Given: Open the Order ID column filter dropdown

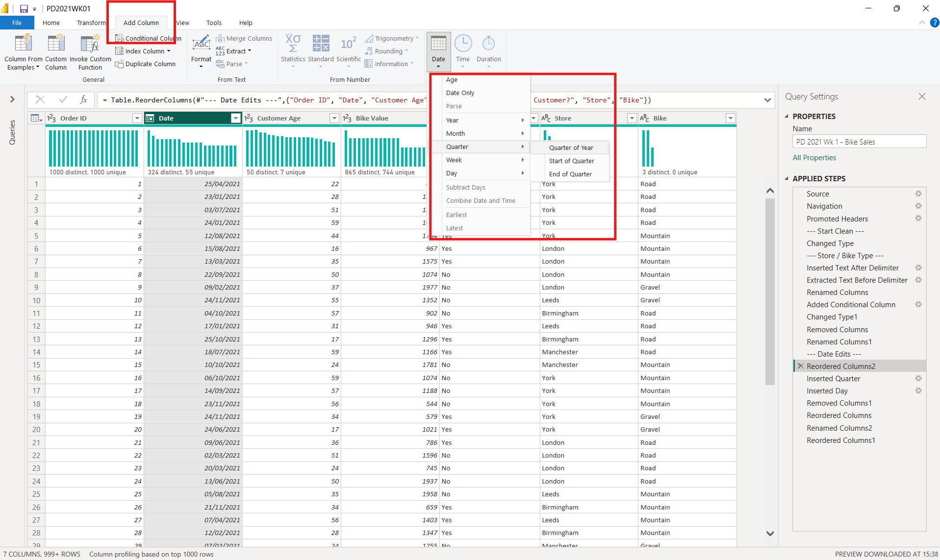Looking at the screenshot, I should (x=137, y=118).
